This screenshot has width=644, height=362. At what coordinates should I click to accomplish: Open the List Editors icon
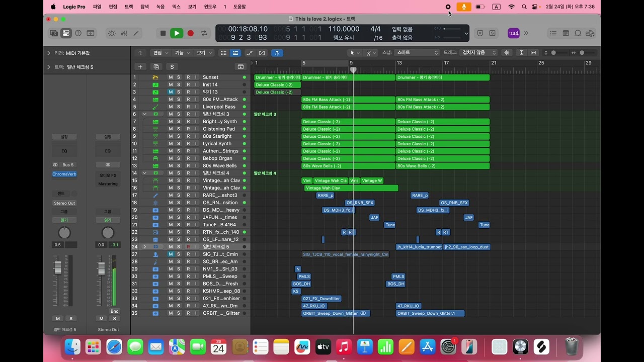pos(553,33)
